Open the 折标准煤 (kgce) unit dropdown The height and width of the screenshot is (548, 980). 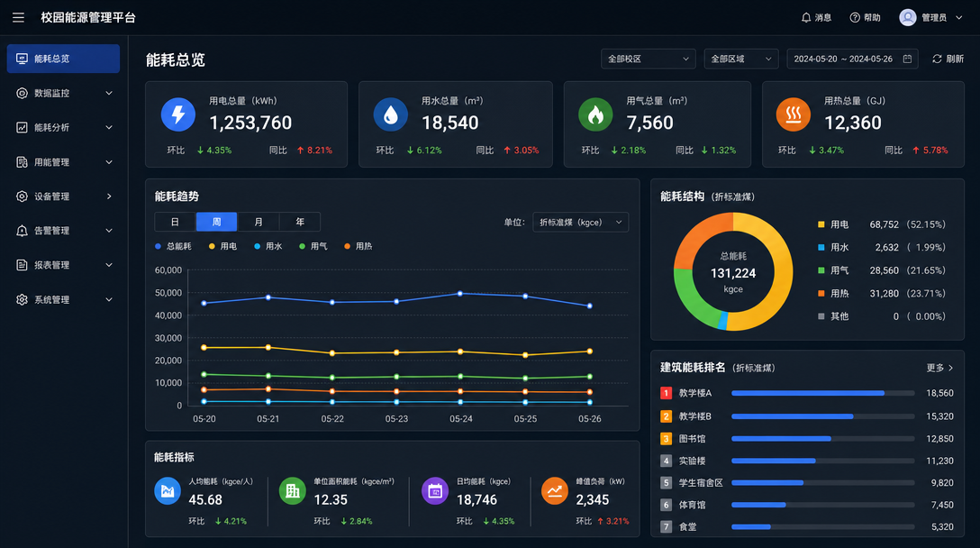(x=581, y=222)
